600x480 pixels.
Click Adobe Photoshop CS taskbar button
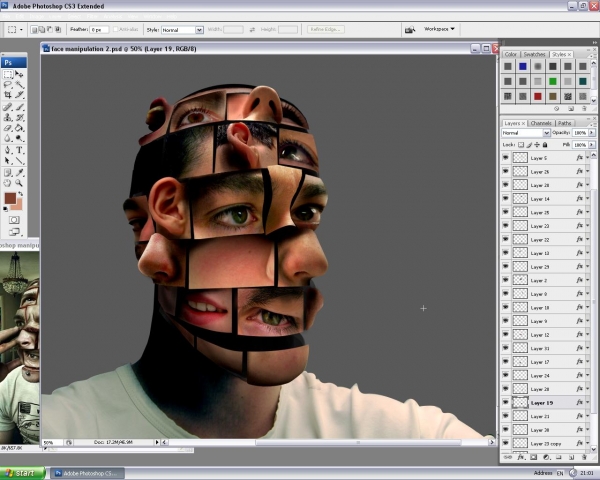[88, 473]
